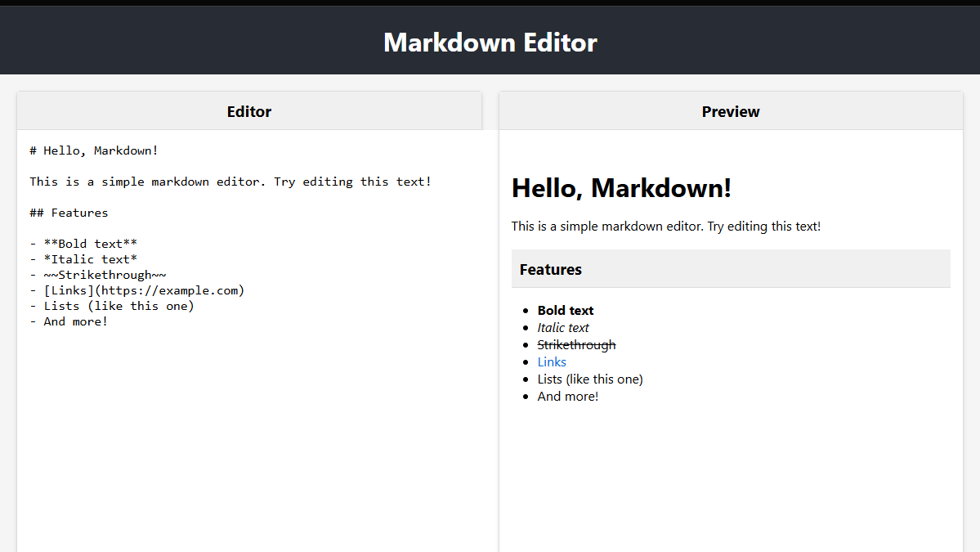
Task: Click the Links hyperlink in the preview
Action: tap(552, 361)
